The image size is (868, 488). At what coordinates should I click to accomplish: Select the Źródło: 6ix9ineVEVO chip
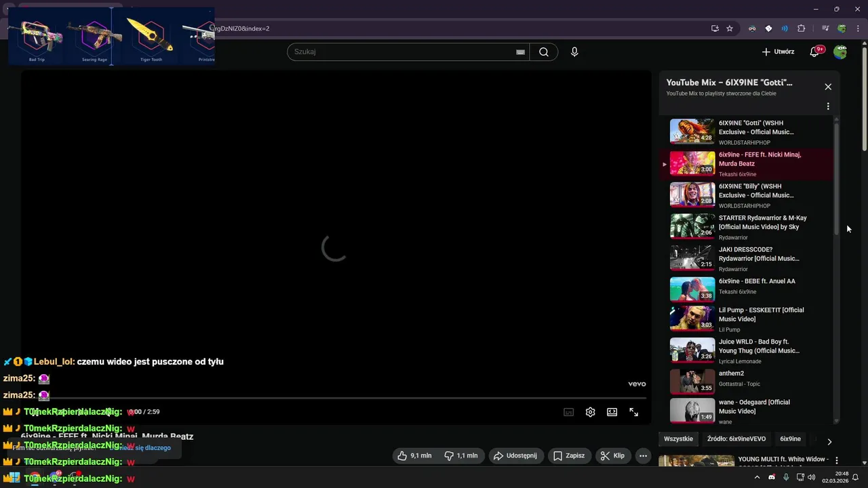(736, 439)
